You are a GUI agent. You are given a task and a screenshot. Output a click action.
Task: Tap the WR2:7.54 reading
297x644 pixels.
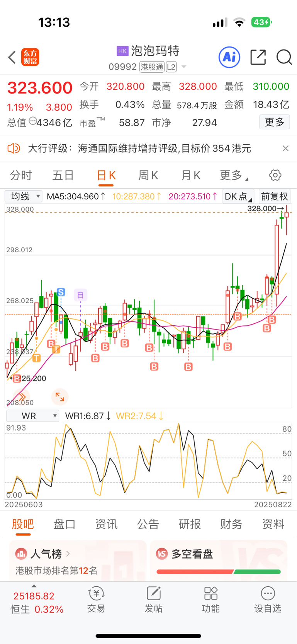[x=140, y=416]
